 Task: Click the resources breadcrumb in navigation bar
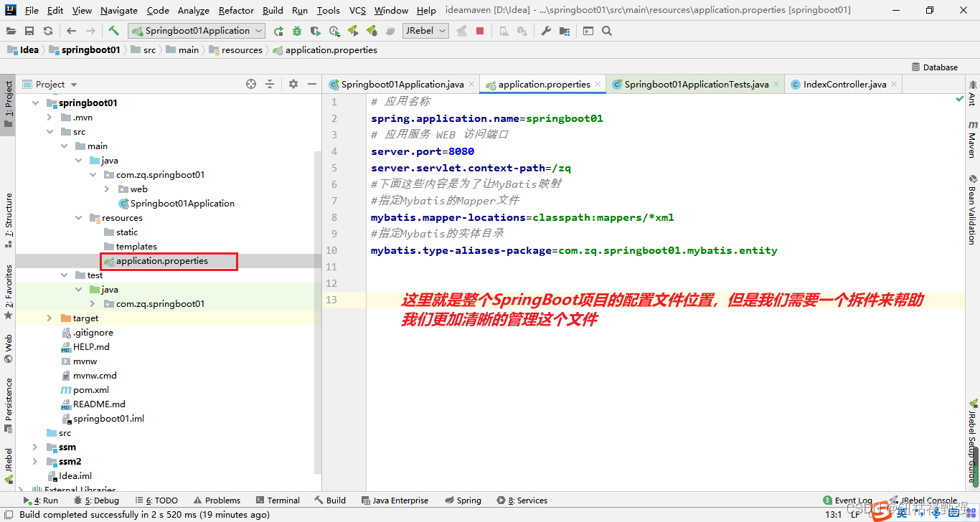[x=236, y=50]
